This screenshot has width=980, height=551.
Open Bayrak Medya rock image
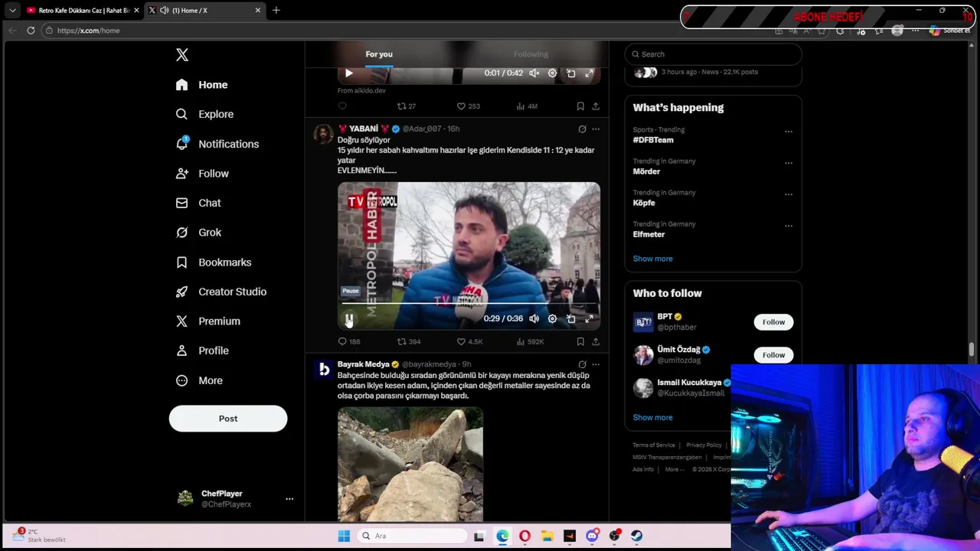(x=410, y=465)
